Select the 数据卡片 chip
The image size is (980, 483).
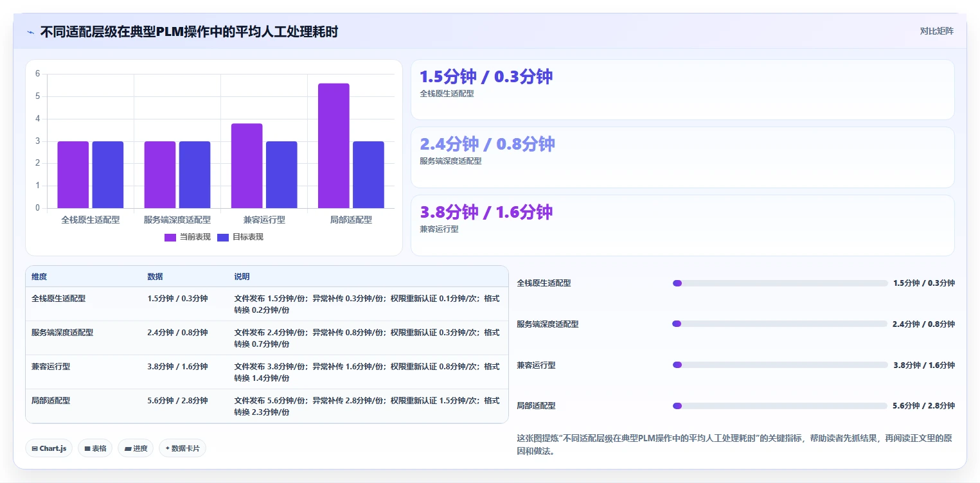(183, 448)
